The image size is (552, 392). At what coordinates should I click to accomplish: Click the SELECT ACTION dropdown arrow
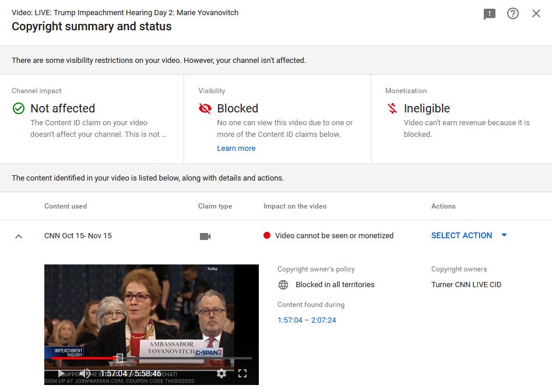[x=504, y=235]
